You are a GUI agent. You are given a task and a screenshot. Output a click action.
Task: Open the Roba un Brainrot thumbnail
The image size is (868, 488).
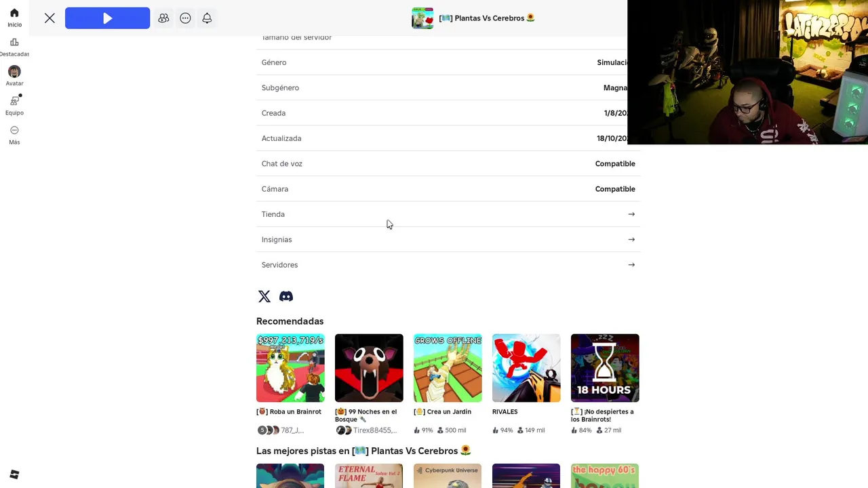[x=290, y=368]
